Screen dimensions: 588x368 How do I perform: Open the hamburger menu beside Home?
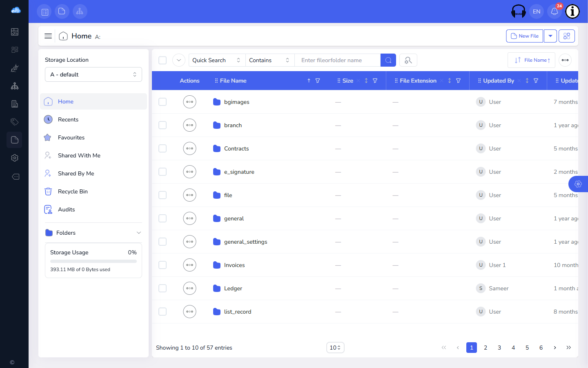tap(48, 36)
